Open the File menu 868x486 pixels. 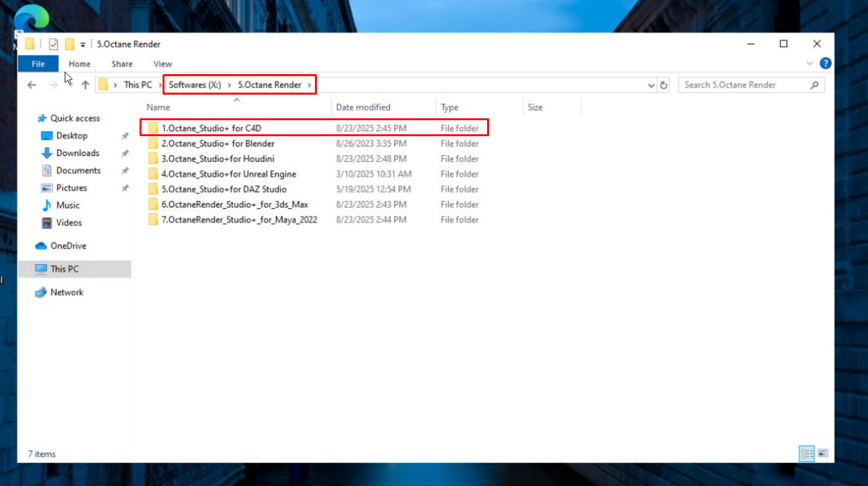(x=38, y=63)
